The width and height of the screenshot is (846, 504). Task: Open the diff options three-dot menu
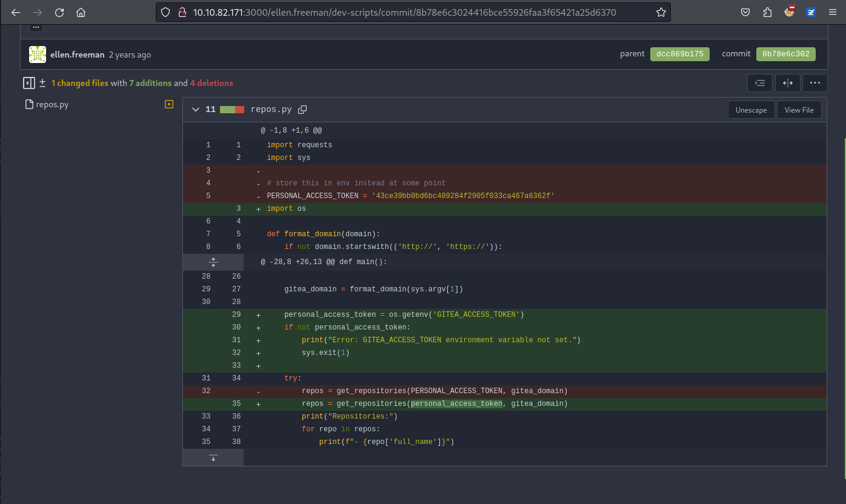pos(814,83)
